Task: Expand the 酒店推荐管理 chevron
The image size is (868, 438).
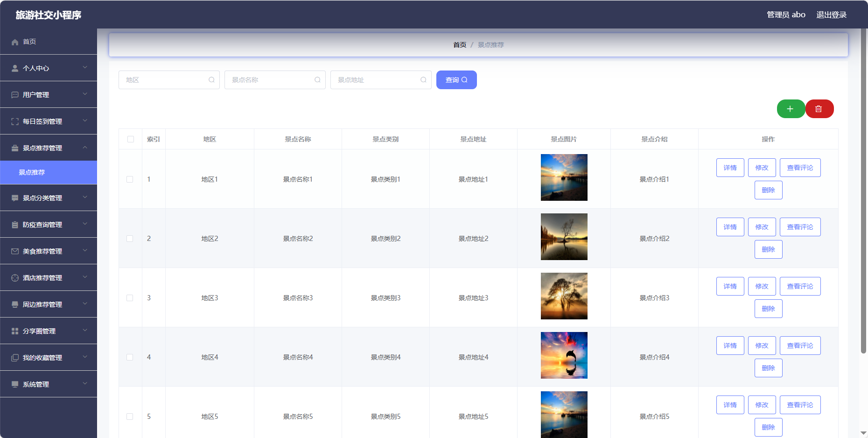Action: point(85,277)
